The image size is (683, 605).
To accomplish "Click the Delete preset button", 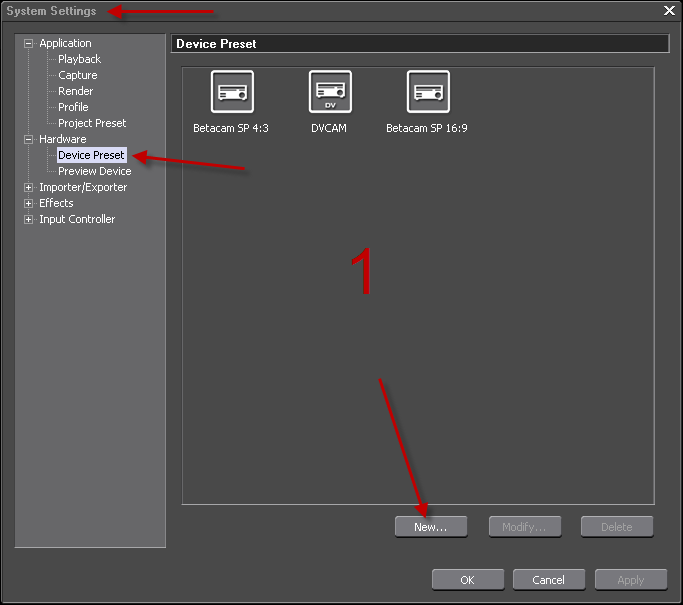I will pyautogui.click(x=617, y=527).
